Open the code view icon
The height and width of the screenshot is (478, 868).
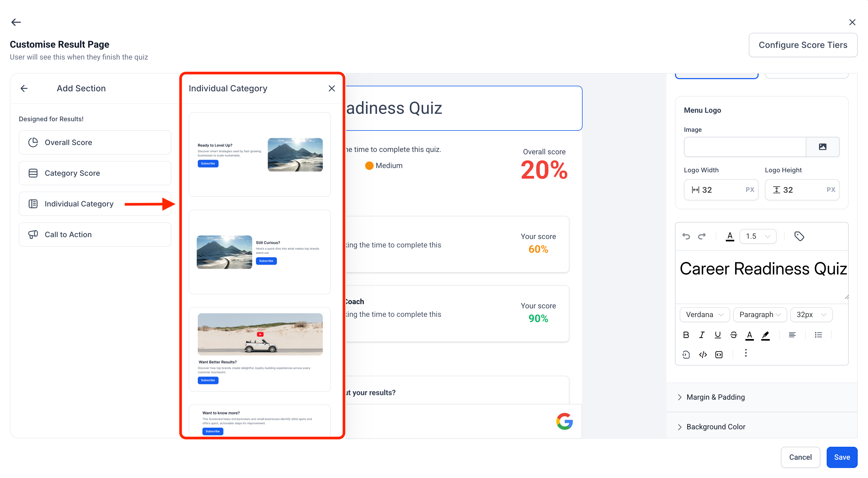click(x=703, y=354)
